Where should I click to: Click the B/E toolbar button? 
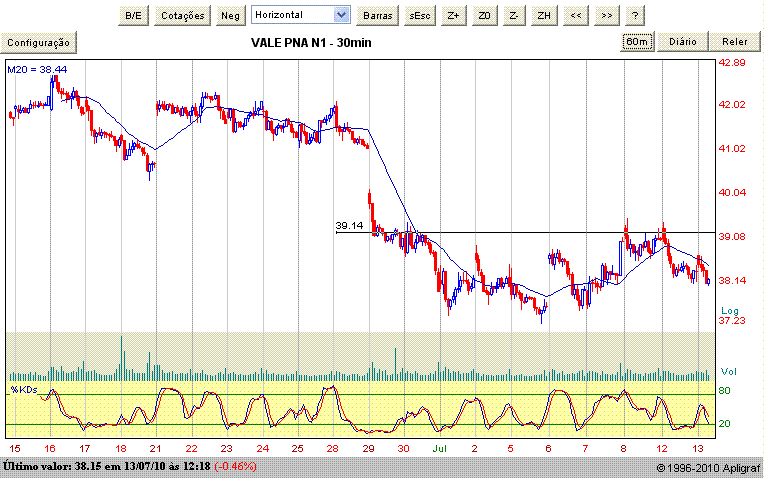coord(134,16)
